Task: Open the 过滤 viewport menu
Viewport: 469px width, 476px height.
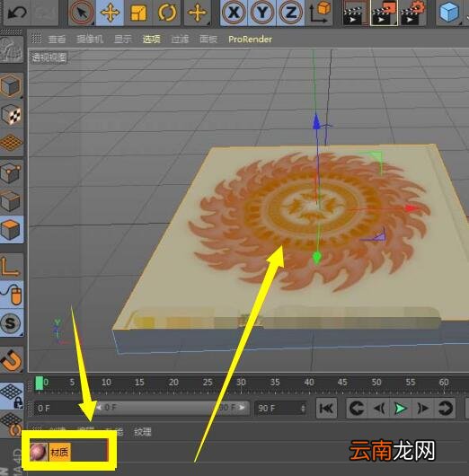Action: pos(180,40)
